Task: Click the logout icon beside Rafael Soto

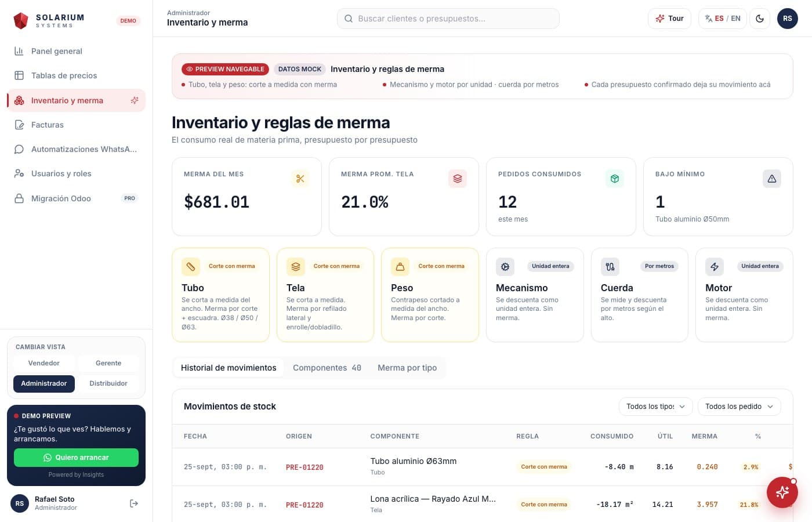Action: pyautogui.click(x=134, y=503)
